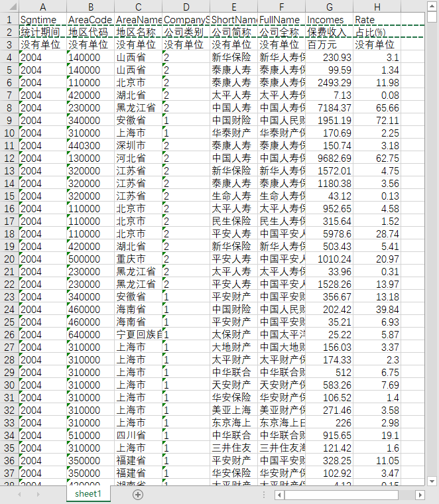Image resolution: width=439 pixels, height=504 pixels.
Task: Select cell 天安财产 in column E
Action: click(233, 385)
